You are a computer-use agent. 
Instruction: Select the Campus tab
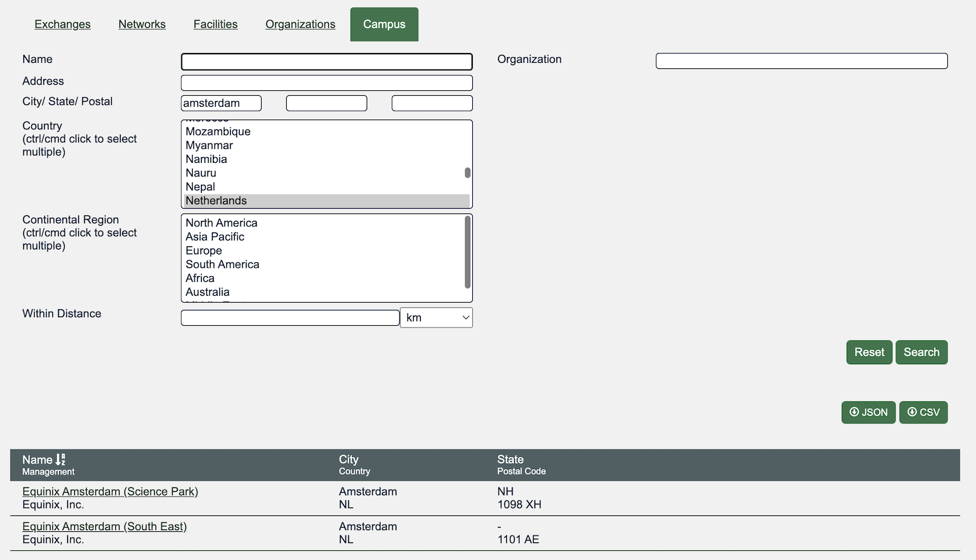pos(384,24)
